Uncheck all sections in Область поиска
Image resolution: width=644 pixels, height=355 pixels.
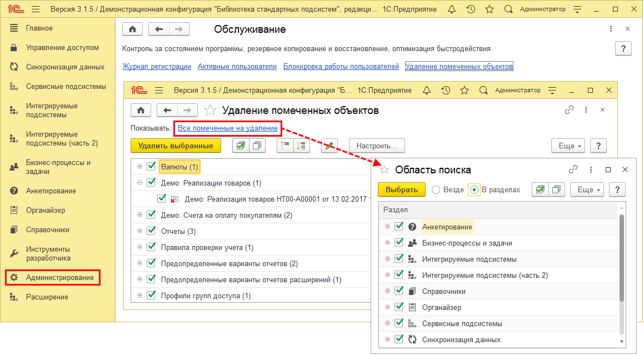coord(557,189)
